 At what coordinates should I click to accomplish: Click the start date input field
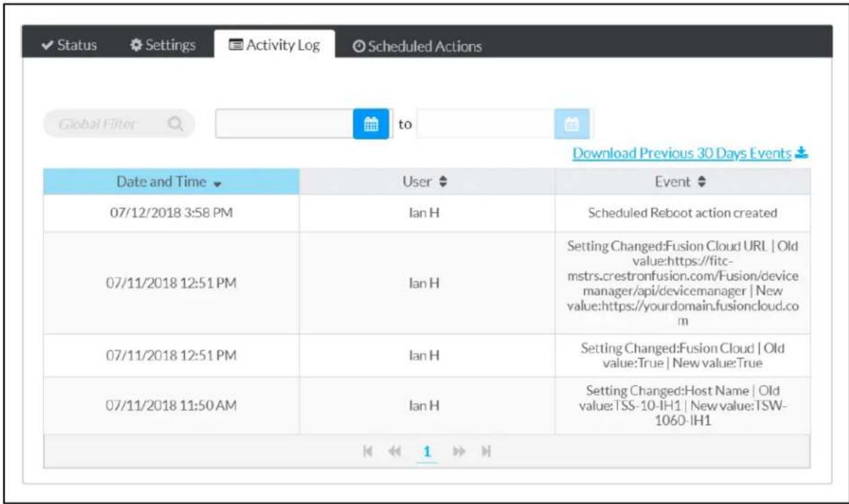point(285,125)
